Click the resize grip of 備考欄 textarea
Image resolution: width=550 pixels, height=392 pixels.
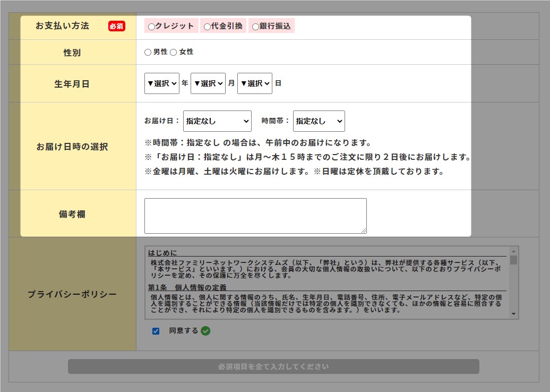pyautogui.click(x=364, y=231)
